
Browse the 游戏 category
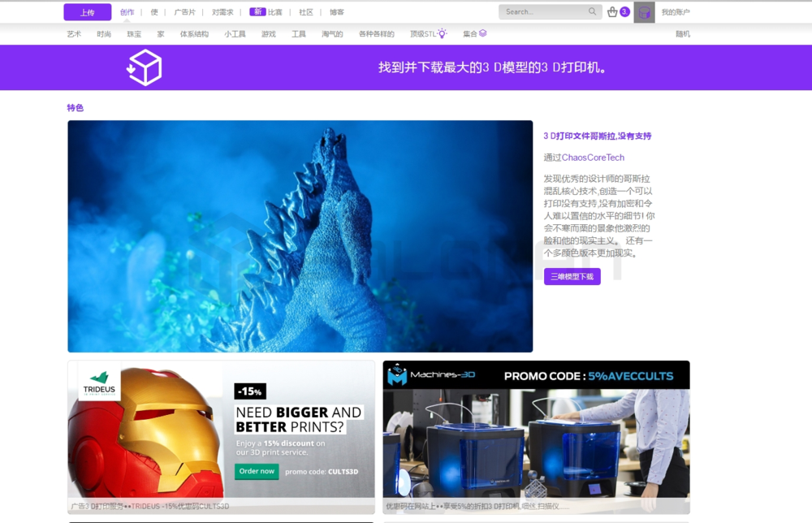(x=269, y=34)
